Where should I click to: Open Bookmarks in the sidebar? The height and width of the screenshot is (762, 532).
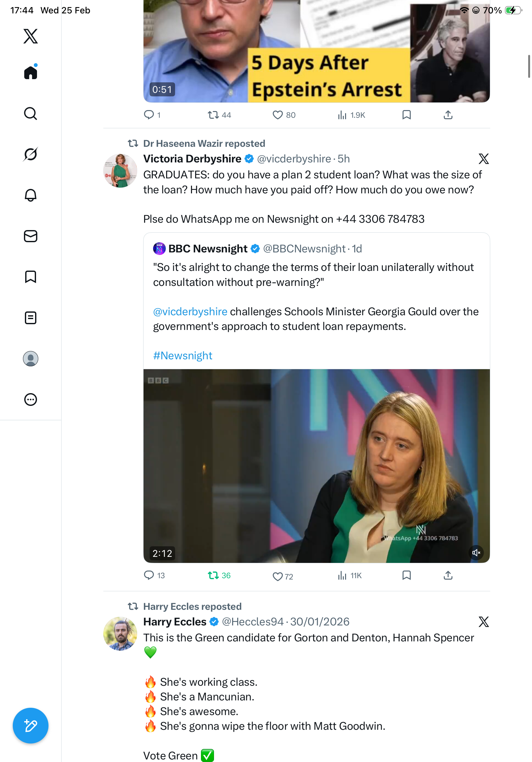(31, 277)
